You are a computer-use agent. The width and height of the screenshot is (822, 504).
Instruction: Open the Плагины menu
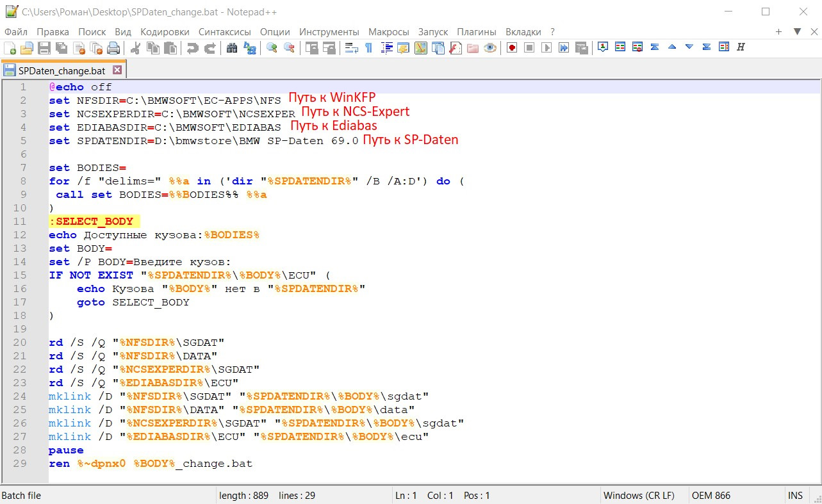[476, 31]
